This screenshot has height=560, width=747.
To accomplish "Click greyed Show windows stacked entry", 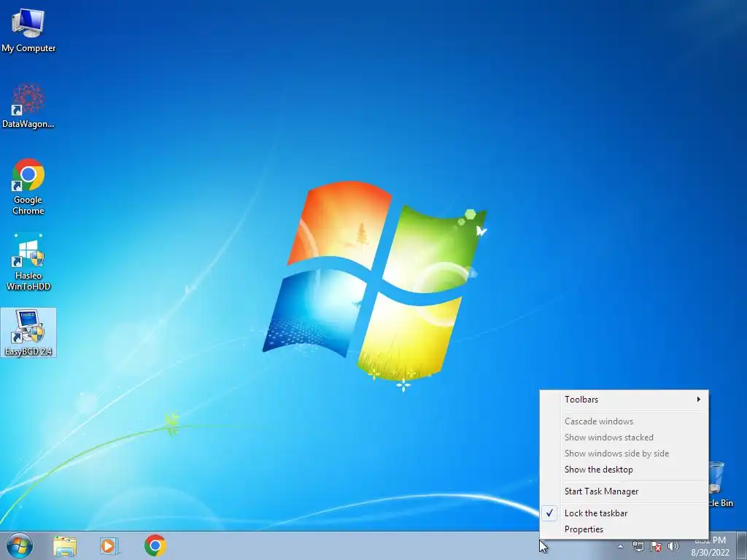I will click(x=624, y=437).
